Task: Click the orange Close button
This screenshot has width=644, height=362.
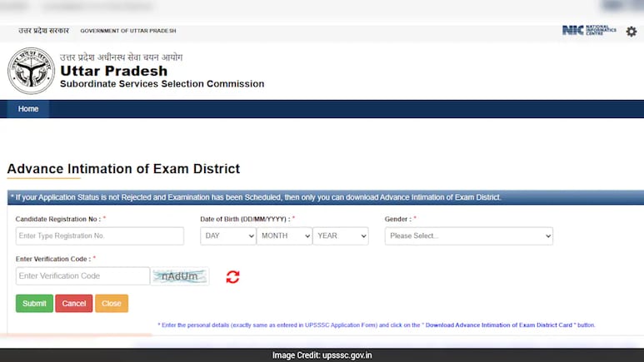Action: 112,303
